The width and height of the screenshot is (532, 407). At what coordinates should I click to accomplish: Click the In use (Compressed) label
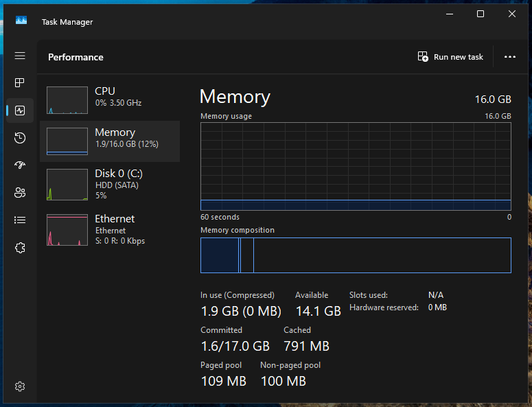237,295
